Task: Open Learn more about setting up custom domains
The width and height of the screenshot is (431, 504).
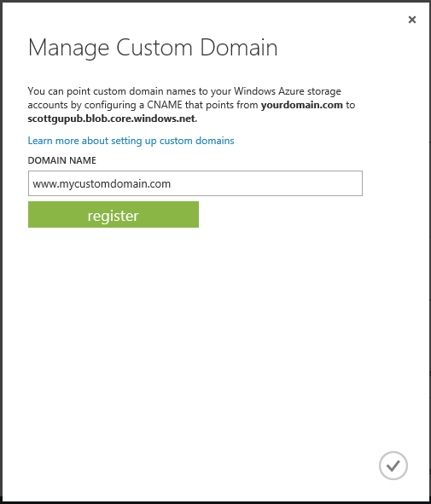Action: pos(131,141)
